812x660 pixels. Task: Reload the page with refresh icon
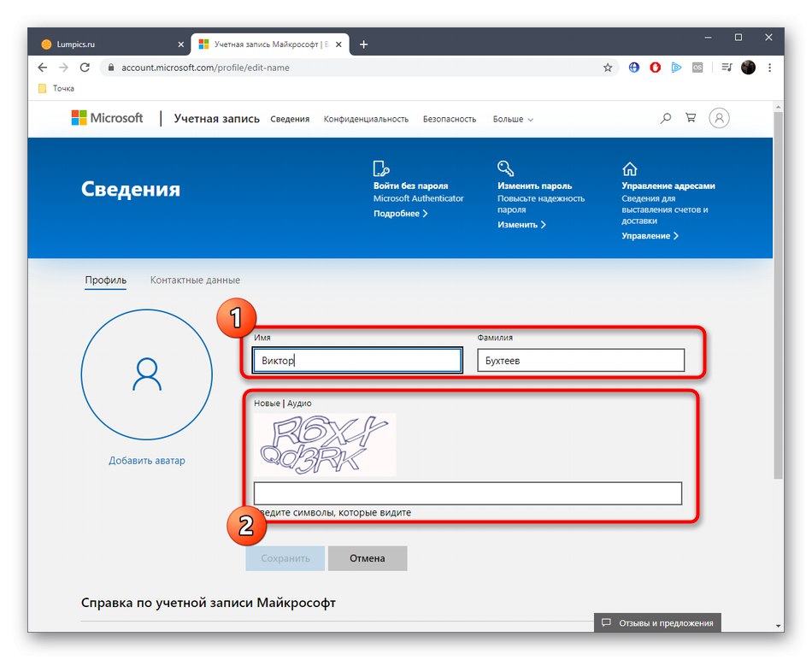(85, 68)
